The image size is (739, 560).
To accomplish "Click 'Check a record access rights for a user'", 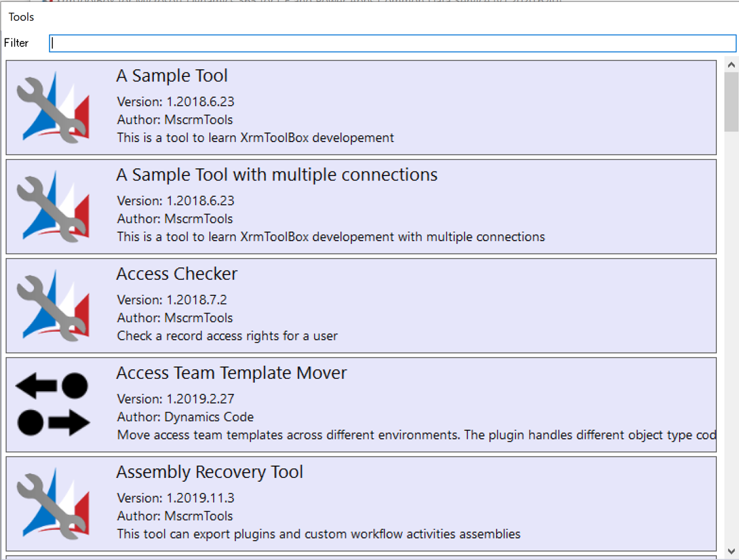I will (x=227, y=336).
